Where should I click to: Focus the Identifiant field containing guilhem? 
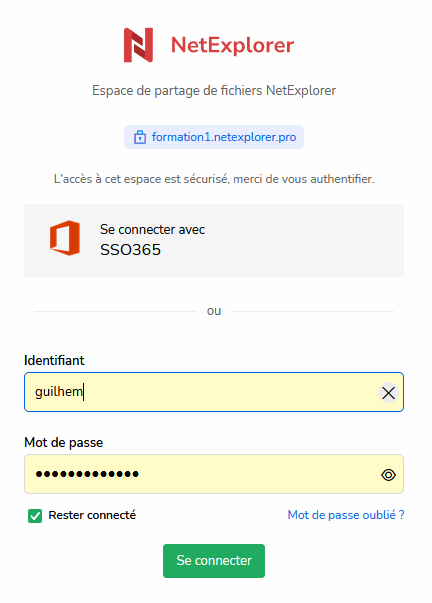coord(214,392)
